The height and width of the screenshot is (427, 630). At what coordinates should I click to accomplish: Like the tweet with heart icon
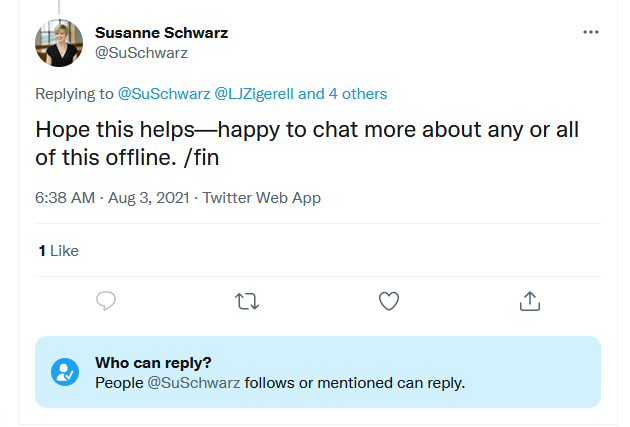(389, 301)
